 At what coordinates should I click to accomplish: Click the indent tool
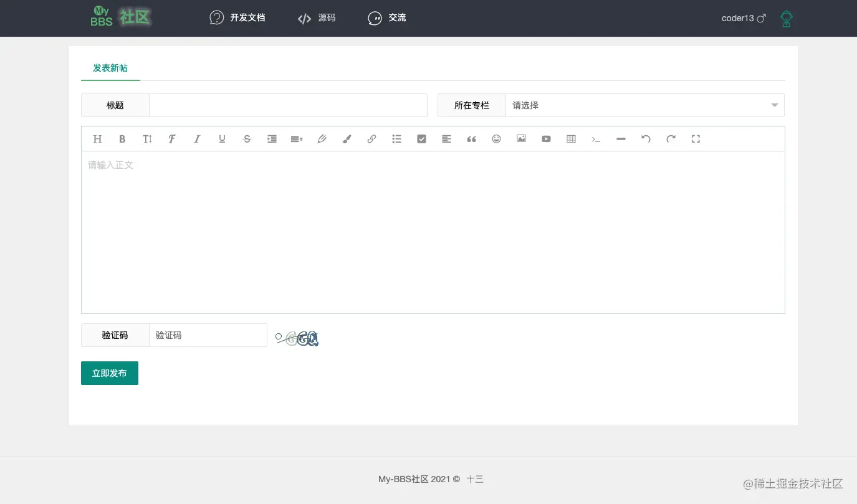(272, 139)
